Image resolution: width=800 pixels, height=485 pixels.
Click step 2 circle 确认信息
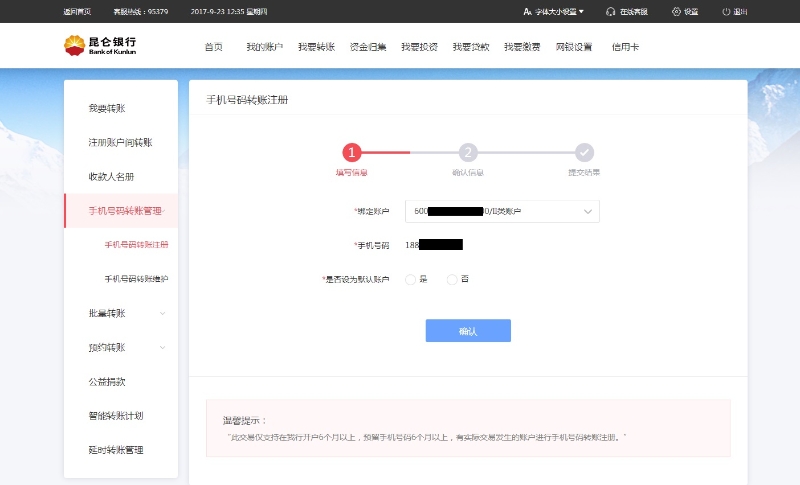[x=468, y=152]
